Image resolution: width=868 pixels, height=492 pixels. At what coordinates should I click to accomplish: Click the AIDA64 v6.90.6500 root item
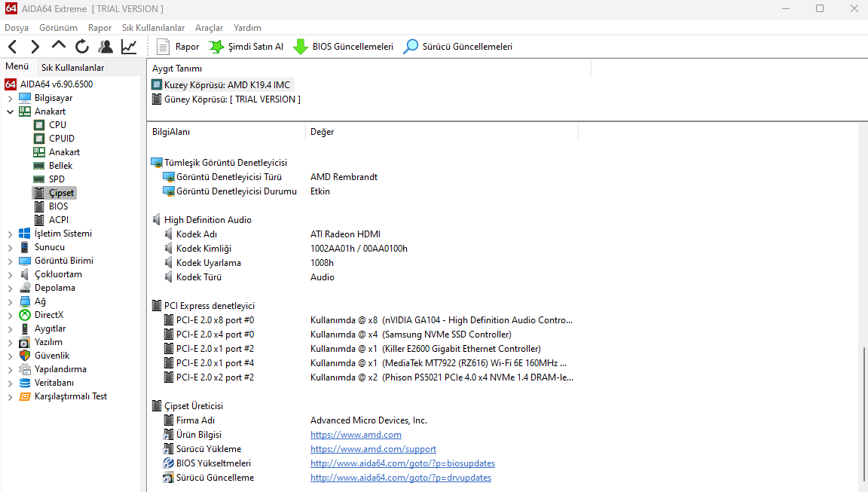click(x=49, y=84)
